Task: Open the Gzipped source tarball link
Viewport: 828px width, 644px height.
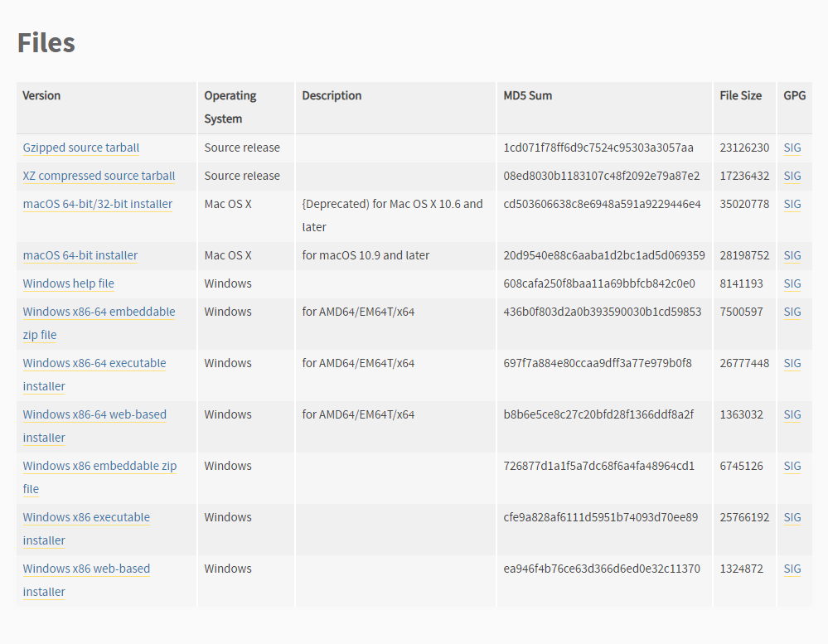Action: coord(80,148)
